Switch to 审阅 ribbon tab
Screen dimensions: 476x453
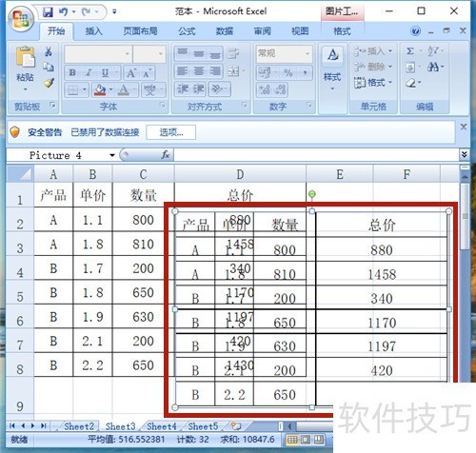262,31
